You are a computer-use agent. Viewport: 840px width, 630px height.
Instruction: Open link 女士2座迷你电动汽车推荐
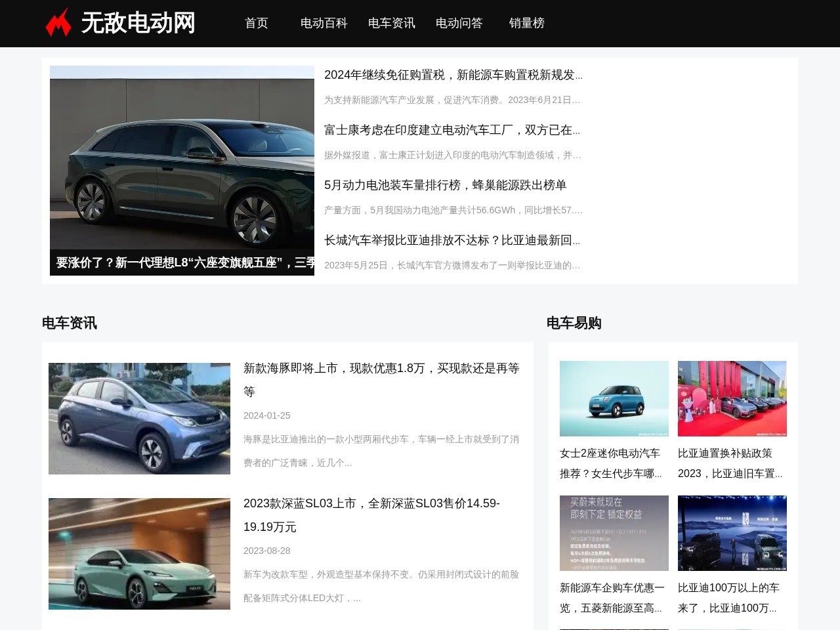coord(611,463)
